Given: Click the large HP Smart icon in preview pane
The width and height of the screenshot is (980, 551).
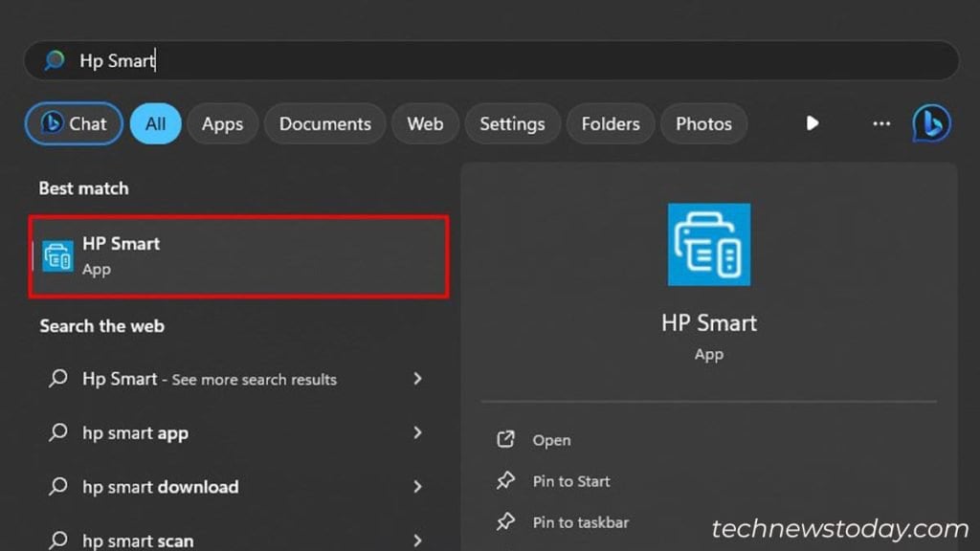Looking at the screenshot, I should tap(708, 245).
